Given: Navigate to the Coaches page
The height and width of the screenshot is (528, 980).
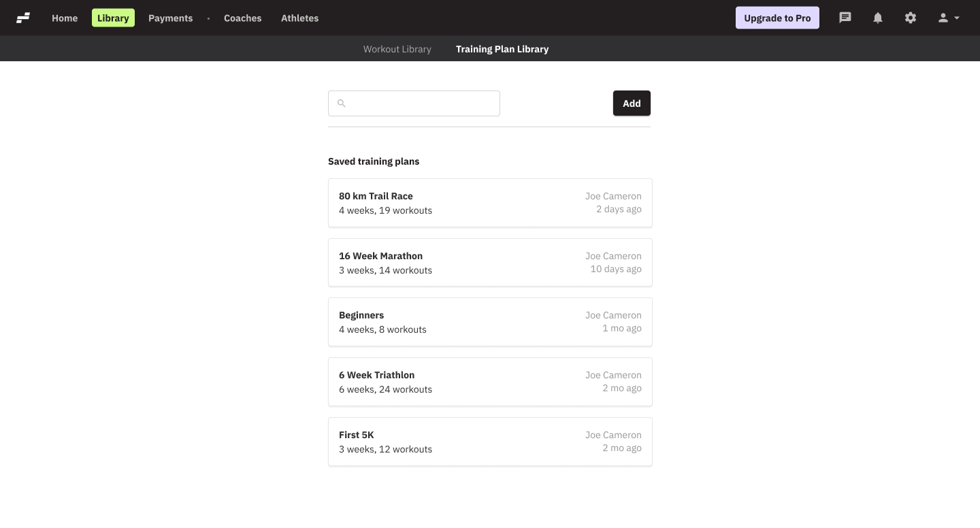Looking at the screenshot, I should 242,18.
